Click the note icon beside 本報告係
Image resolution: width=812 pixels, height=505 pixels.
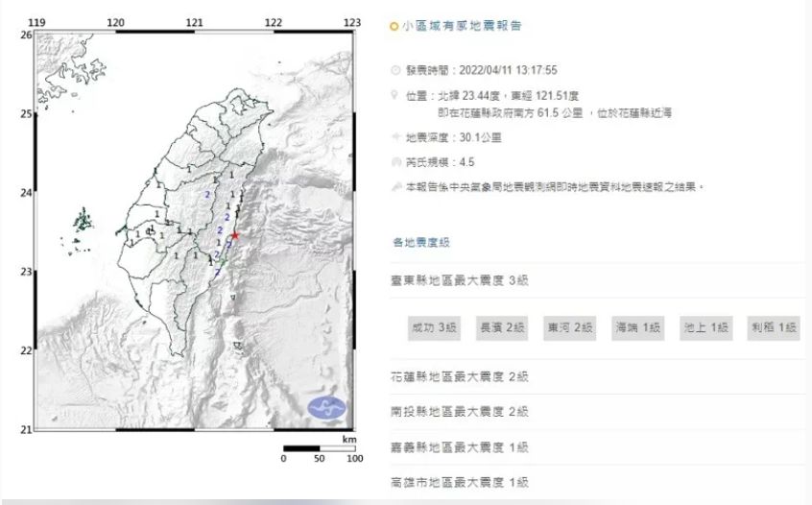pos(395,188)
